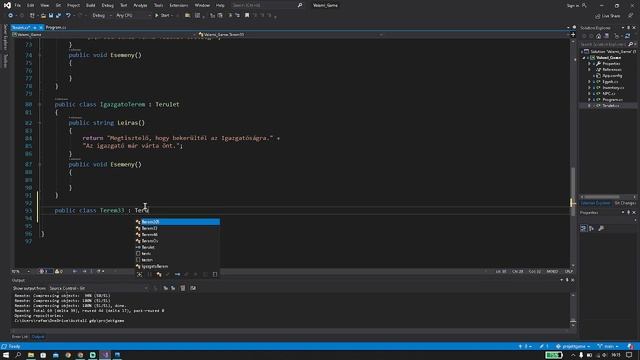Screen dimensions: 640x360
Task: Click the Navigate Backward toolbar icon
Action: pos(10,16)
